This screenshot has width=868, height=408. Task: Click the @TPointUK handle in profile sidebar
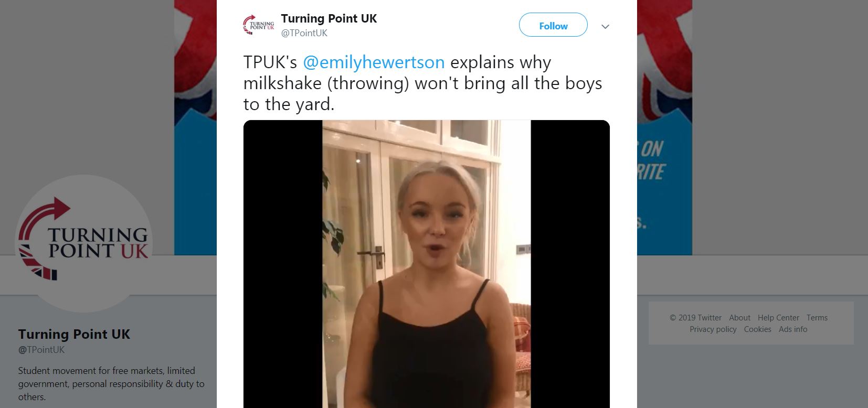click(41, 350)
